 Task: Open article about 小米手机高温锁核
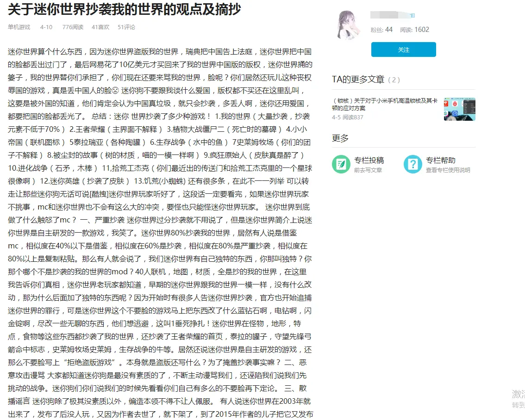pos(385,105)
